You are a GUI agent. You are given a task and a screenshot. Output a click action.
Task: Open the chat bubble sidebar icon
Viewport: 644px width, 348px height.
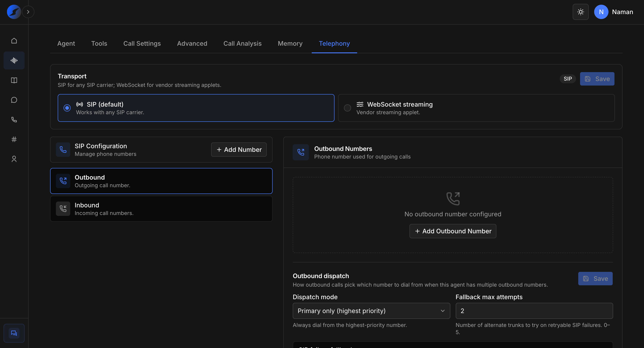click(14, 100)
